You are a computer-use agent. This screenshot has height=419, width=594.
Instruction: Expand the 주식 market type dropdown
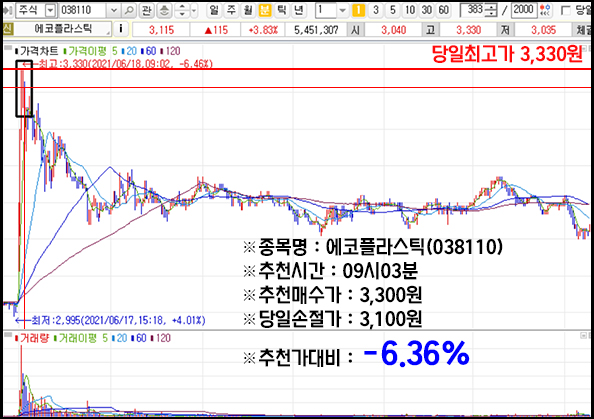tap(50, 11)
